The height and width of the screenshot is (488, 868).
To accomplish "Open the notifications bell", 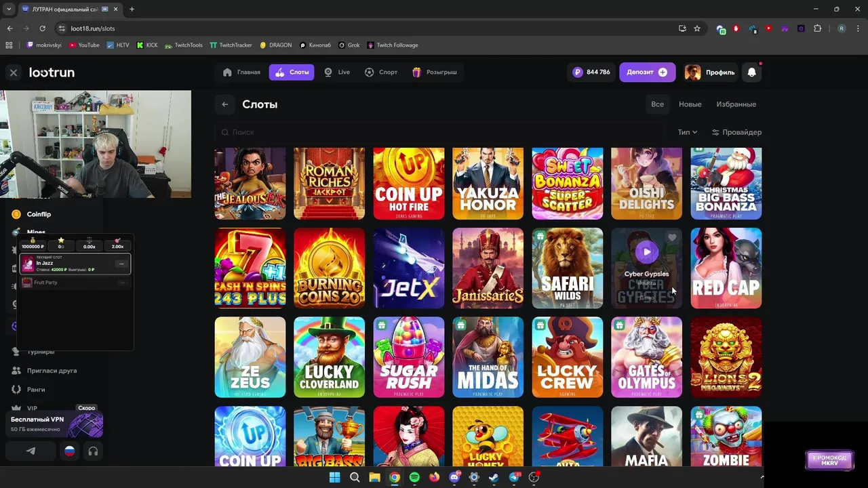I will pyautogui.click(x=751, y=73).
